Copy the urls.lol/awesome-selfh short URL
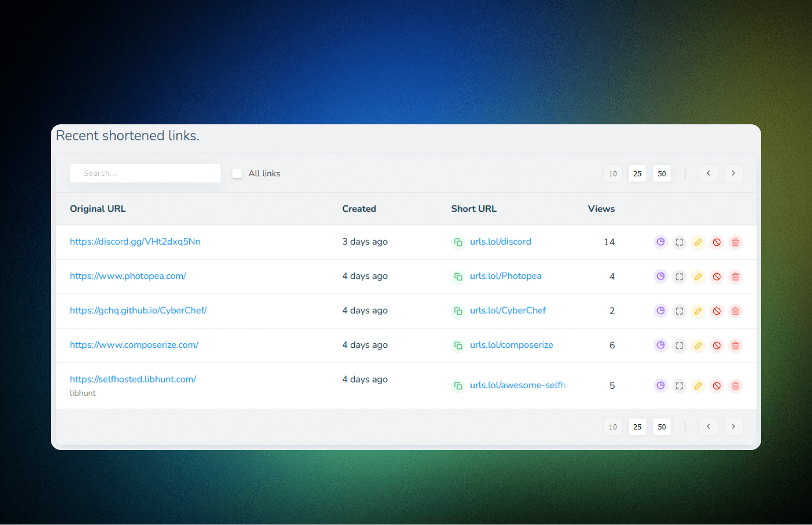Viewport: 812px width, 525px height. 458,386
